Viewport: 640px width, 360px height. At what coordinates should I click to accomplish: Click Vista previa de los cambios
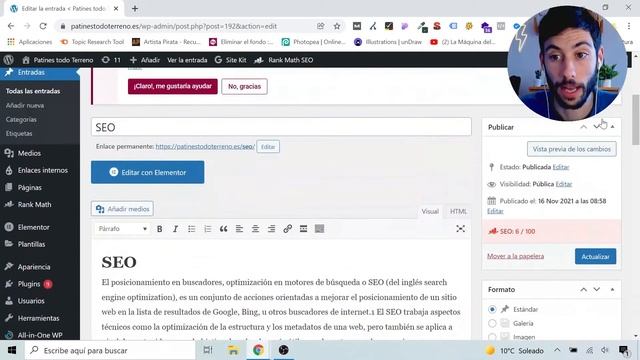tap(571, 149)
